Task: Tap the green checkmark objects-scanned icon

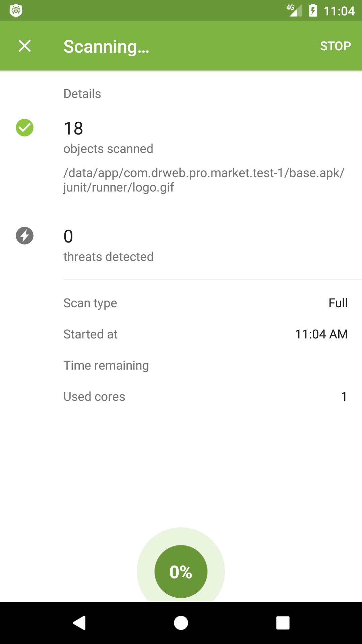Action: tap(24, 128)
